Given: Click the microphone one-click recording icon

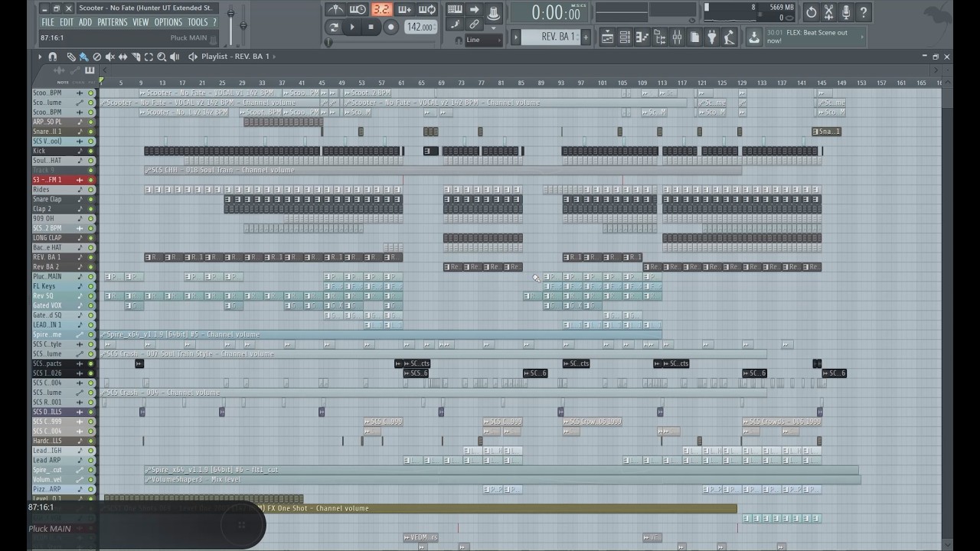Looking at the screenshot, I should tap(846, 11).
